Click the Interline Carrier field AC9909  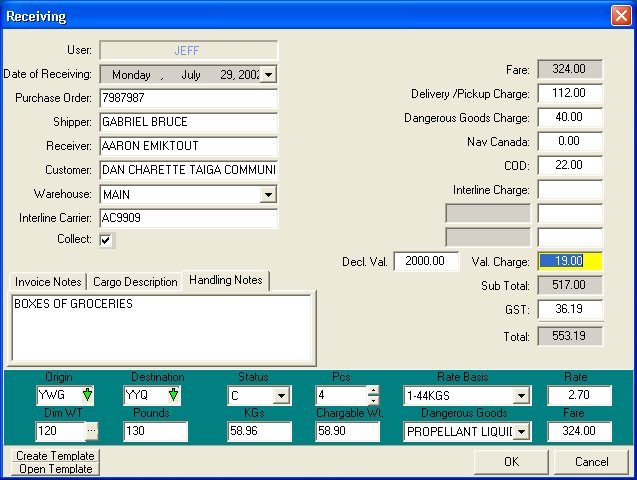[188, 218]
